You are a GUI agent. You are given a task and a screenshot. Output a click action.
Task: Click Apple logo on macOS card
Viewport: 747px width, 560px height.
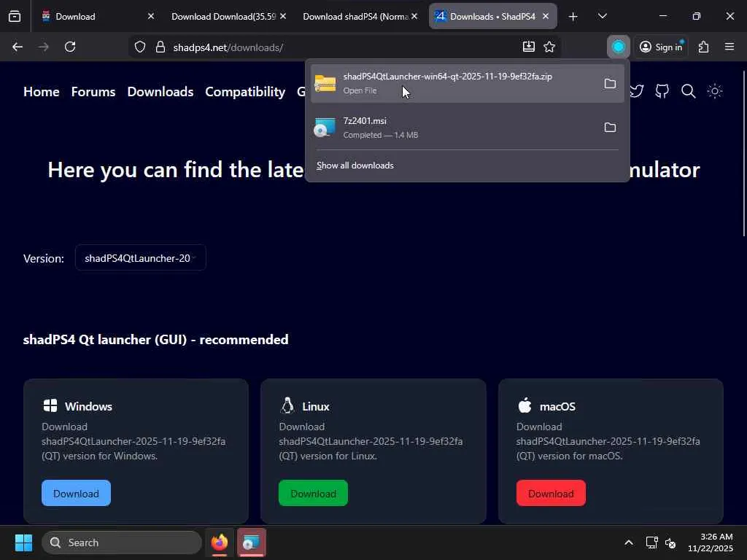click(525, 405)
